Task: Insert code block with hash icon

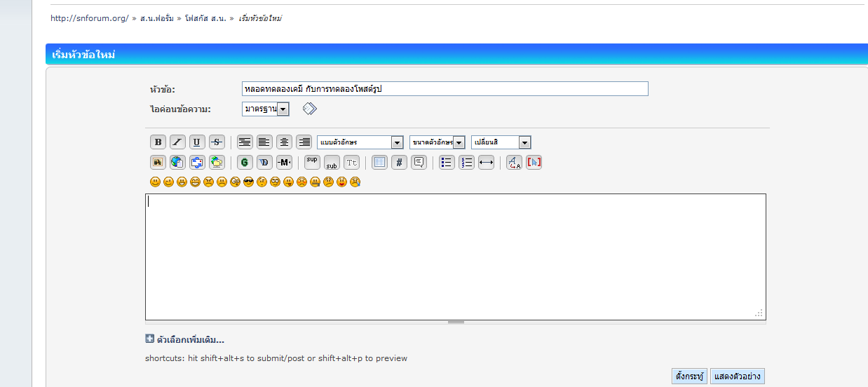Action: coord(399,163)
